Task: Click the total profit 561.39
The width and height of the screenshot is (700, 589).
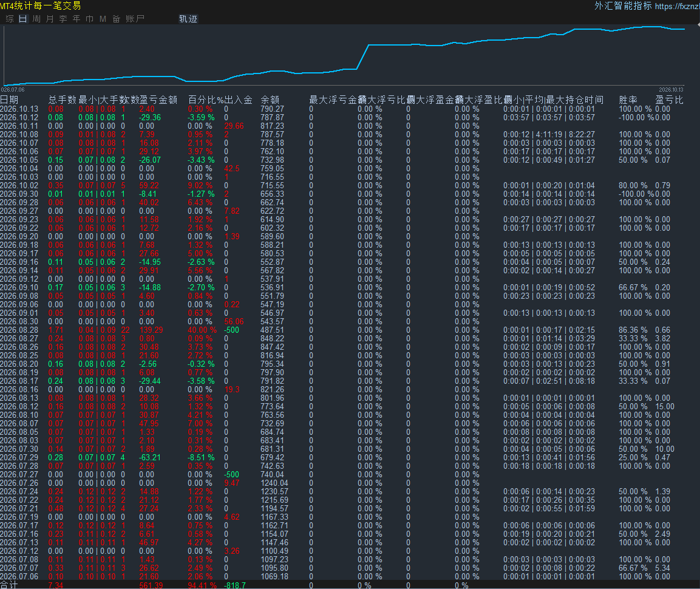Action: (151, 585)
